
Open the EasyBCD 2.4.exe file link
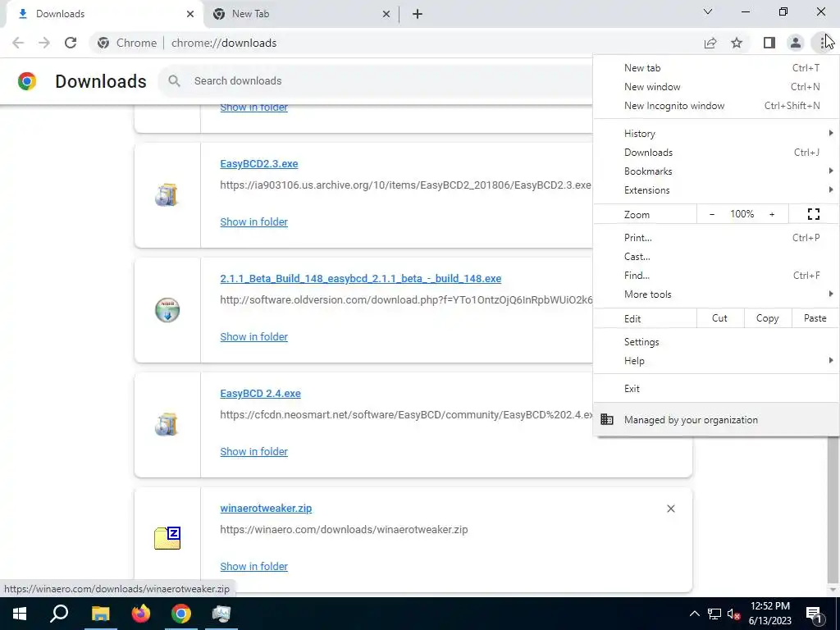(x=260, y=393)
